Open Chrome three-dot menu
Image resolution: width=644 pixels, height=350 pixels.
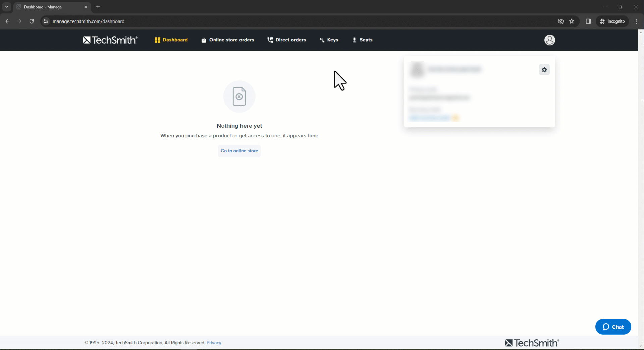click(636, 21)
